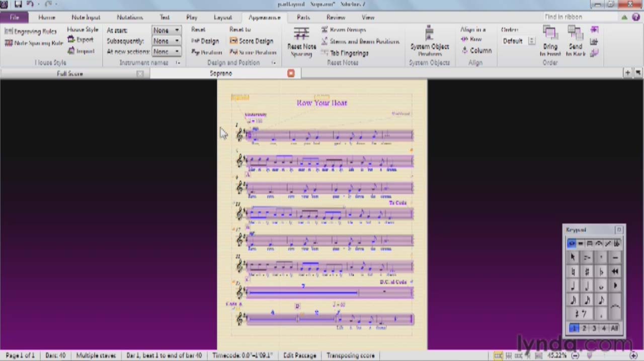Reset Tab Fingerings
The width and height of the screenshot is (644, 361).
[345, 53]
